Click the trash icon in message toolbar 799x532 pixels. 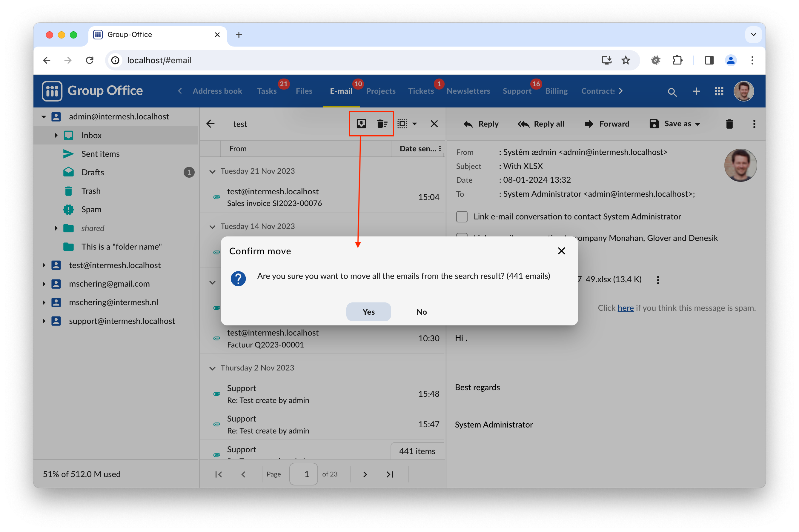click(x=729, y=124)
